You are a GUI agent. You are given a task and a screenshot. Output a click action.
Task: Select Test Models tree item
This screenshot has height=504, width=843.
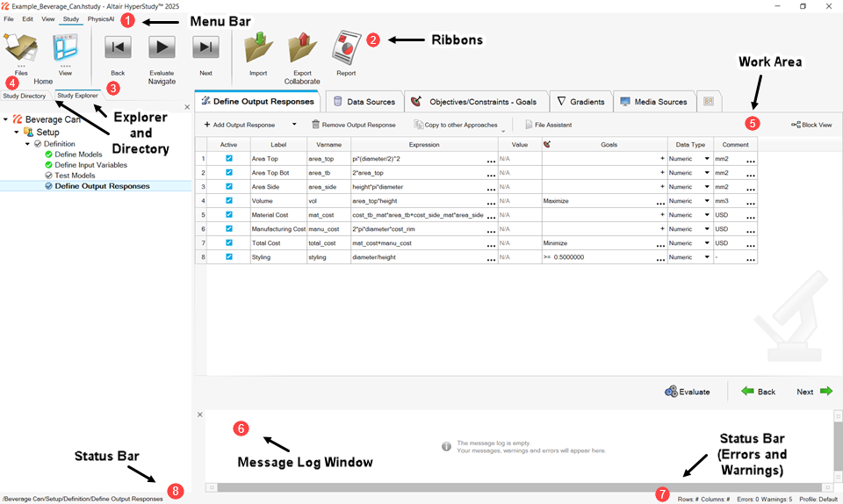pyautogui.click(x=70, y=175)
